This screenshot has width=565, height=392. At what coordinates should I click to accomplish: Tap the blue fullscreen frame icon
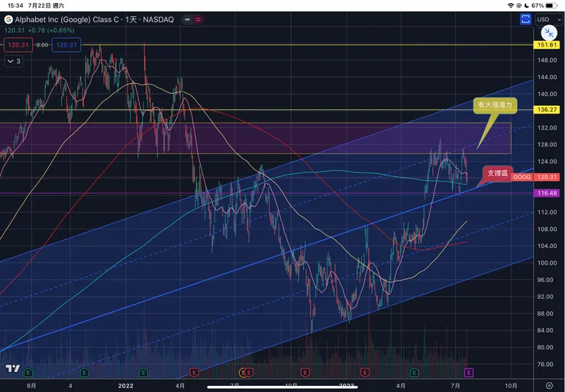pyautogui.click(x=526, y=19)
